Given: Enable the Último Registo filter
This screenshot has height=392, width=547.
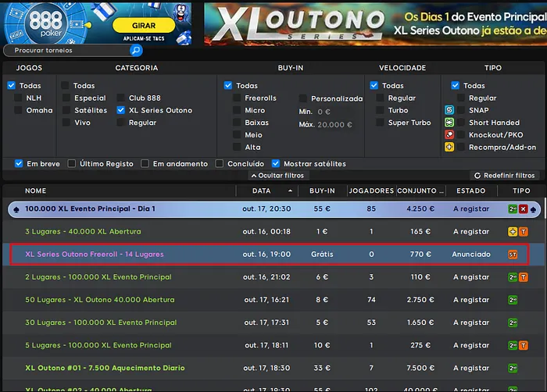Looking at the screenshot, I should pos(72,163).
